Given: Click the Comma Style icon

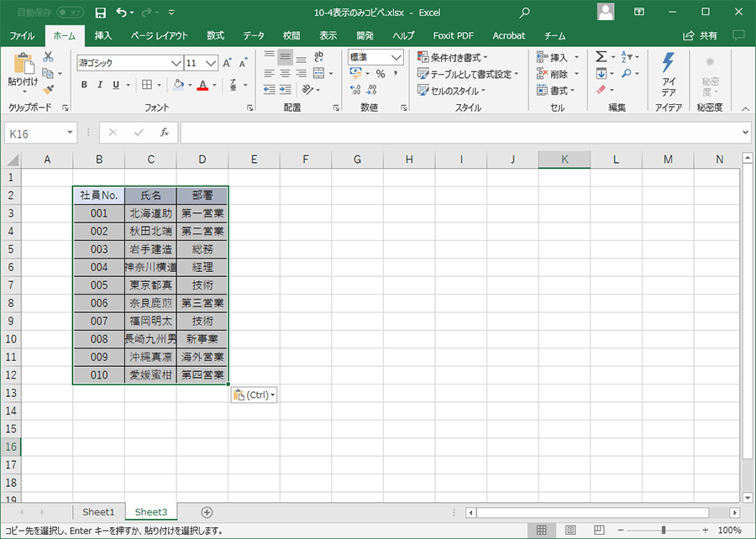Looking at the screenshot, I should click(396, 74).
